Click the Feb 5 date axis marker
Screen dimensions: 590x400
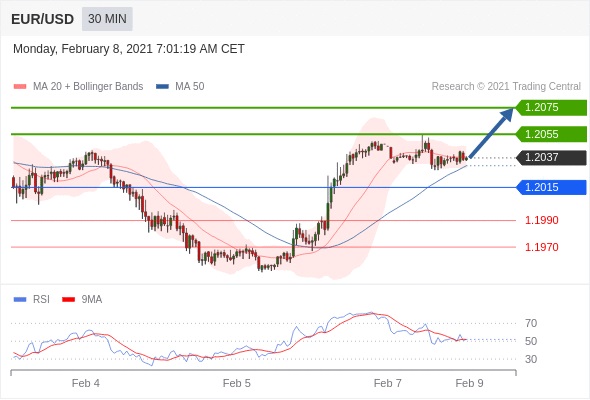tap(236, 383)
